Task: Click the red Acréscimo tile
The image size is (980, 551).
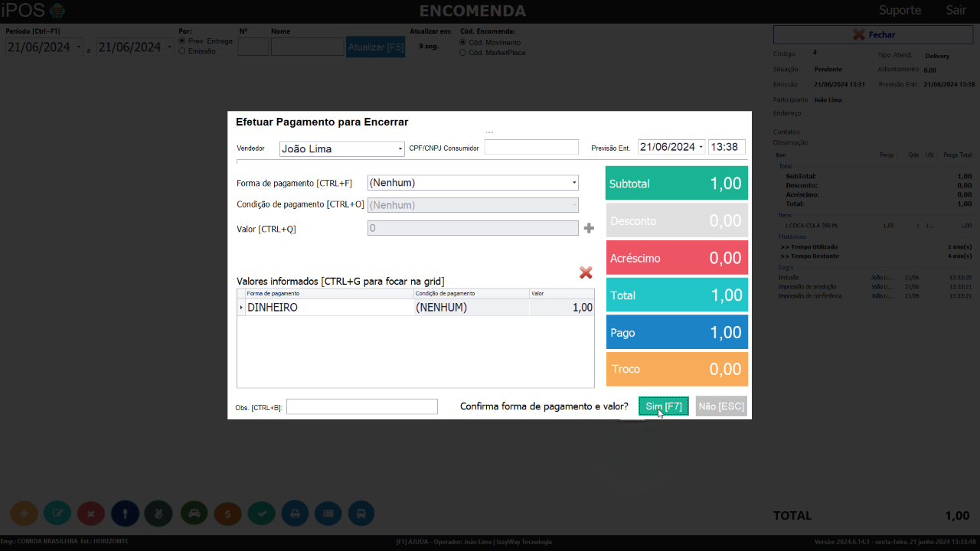Action: point(677,258)
